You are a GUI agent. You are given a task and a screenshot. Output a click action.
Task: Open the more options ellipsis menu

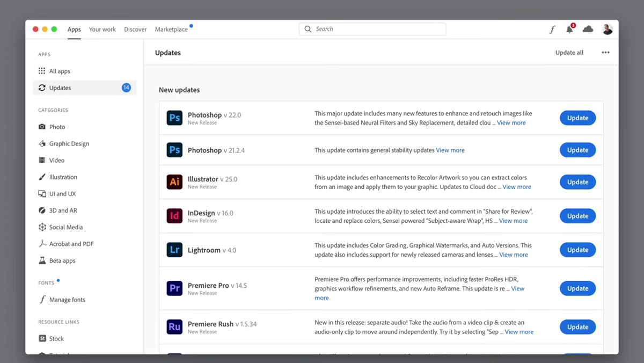605,53
